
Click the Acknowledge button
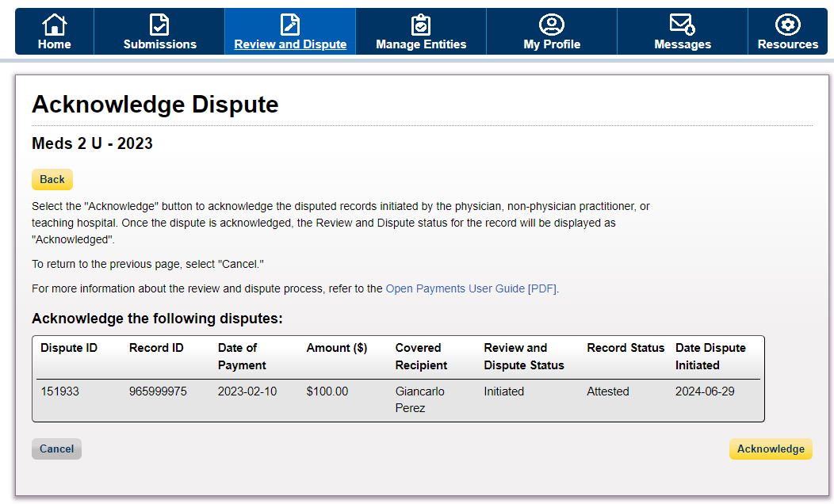[771, 449]
